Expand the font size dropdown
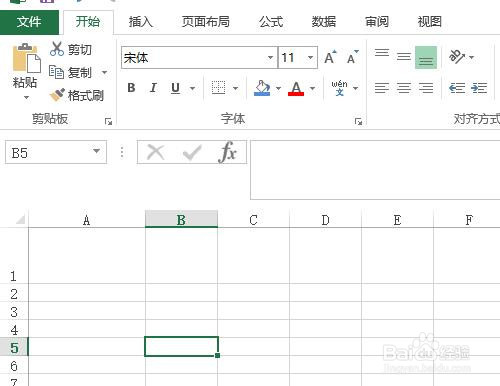This screenshot has width=500, height=386. tap(310, 58)
